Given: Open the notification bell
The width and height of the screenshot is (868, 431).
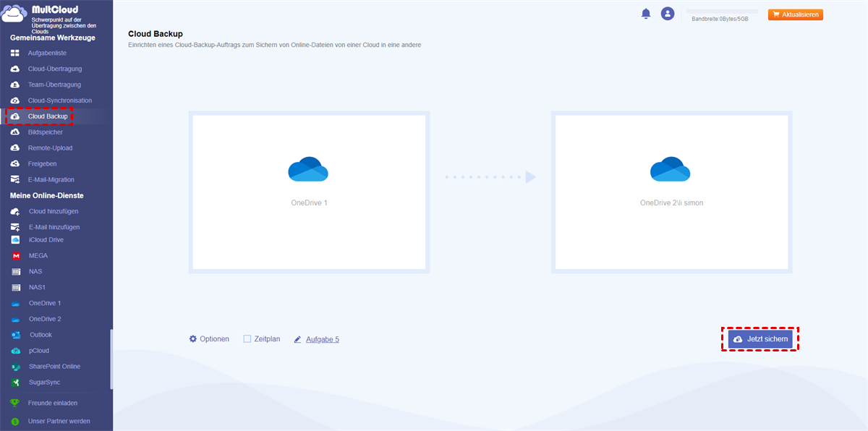Looking at the screenshot, I should point(646,14).
